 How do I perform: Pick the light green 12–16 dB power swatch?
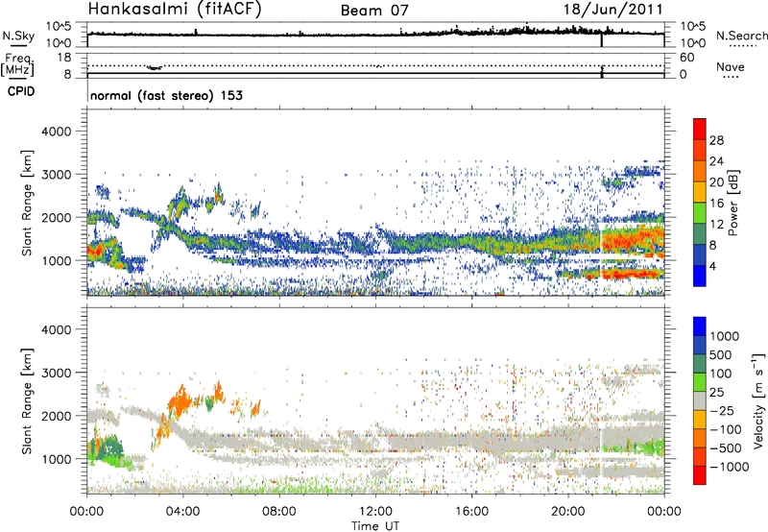tap(700, 213)
